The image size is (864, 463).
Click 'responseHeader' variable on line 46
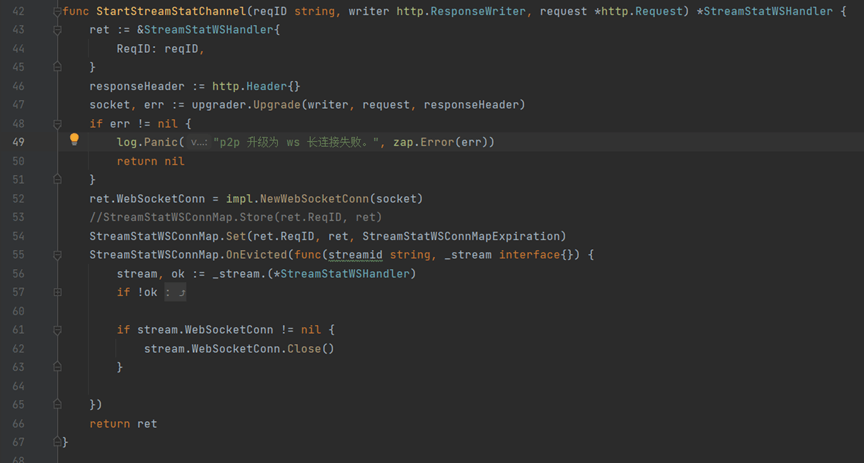pyautogui.click(x=137, y=86)
